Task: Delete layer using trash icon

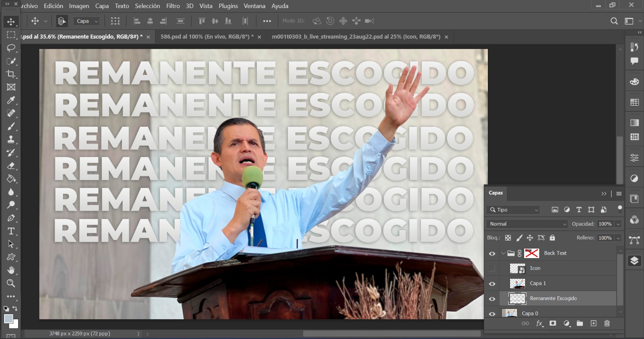Action: tap(607, 323)
